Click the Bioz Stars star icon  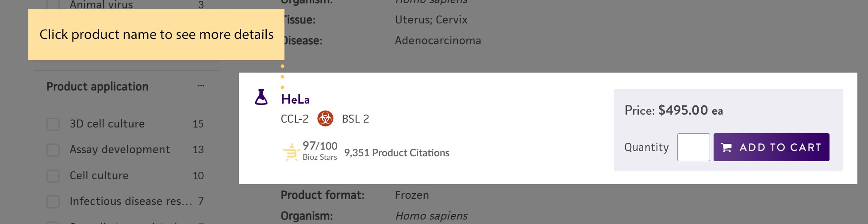pos(291,152)
